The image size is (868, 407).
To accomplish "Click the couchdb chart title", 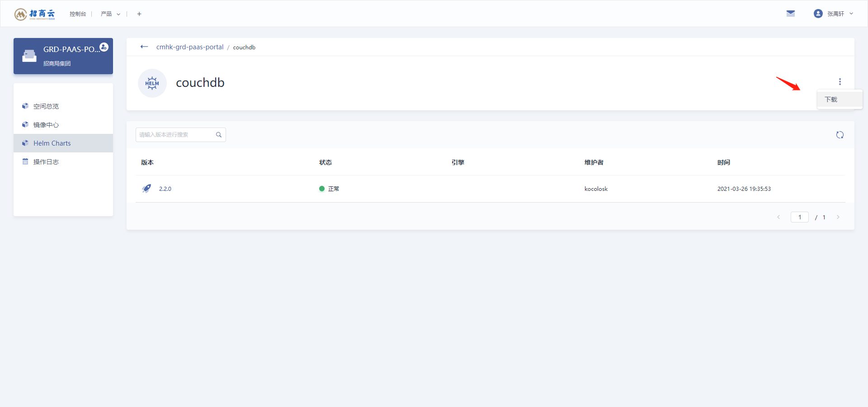I will [x=200, y=83].
